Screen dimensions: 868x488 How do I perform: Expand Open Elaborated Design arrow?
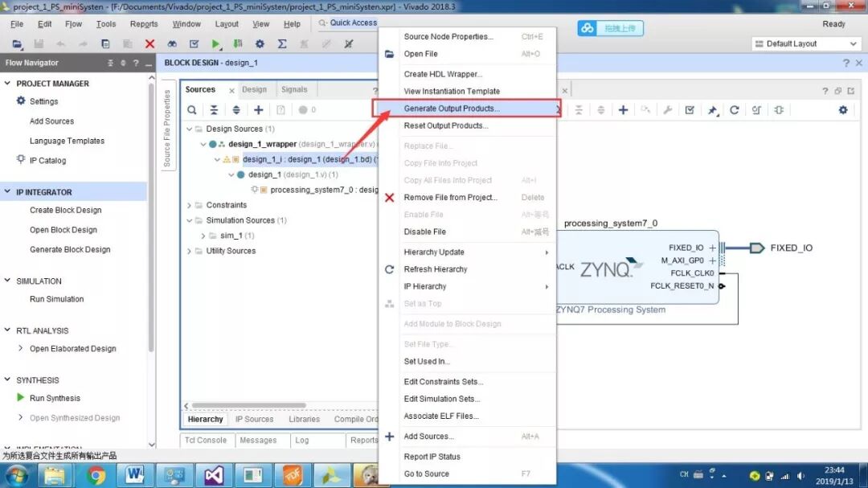coord(21,348)
